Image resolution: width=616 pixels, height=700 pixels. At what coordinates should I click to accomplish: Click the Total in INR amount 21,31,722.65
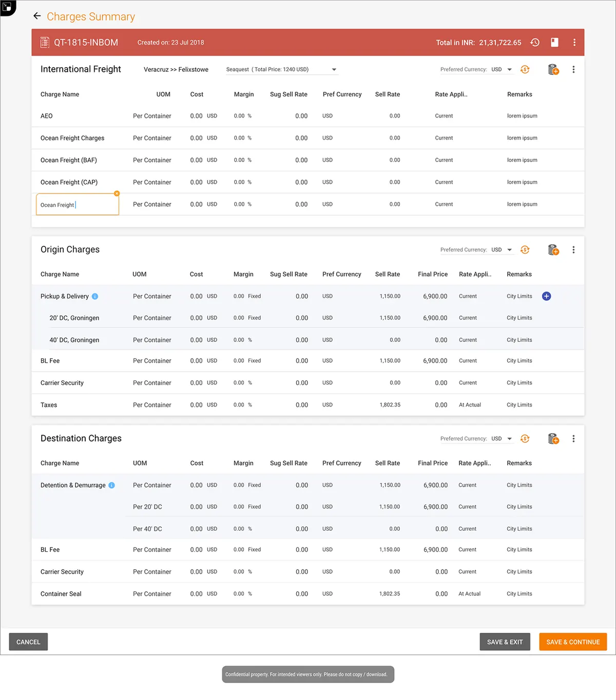click(x=500, y=43)
